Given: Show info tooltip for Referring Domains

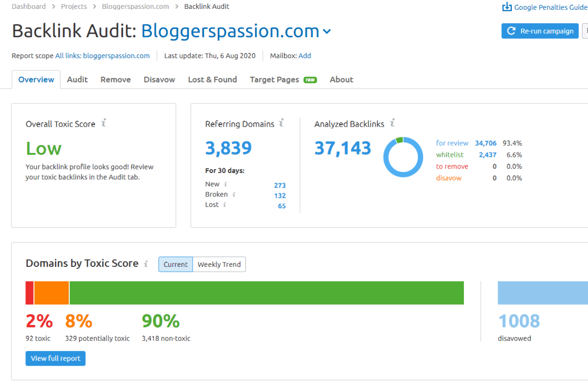Looking at the screenshot, I should (x=281, y=123).
